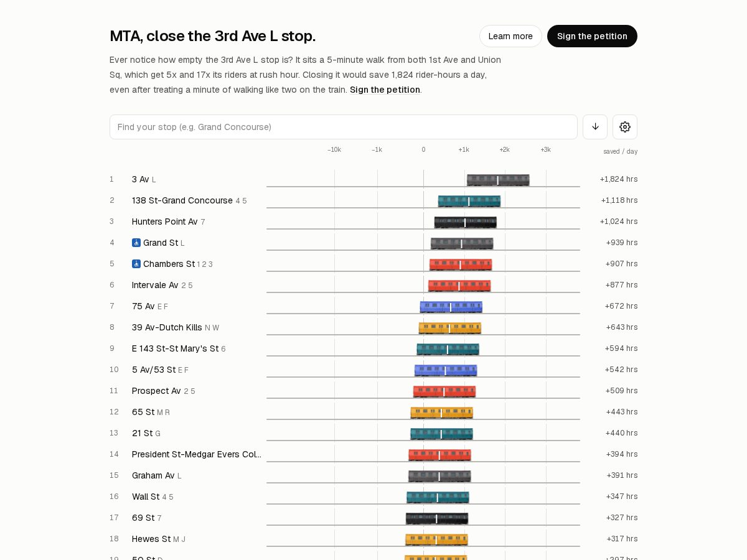The height and width of the screenshot is (560, 747).
Task: Click the +907 hrs value
Action: (x=621, y=264)
